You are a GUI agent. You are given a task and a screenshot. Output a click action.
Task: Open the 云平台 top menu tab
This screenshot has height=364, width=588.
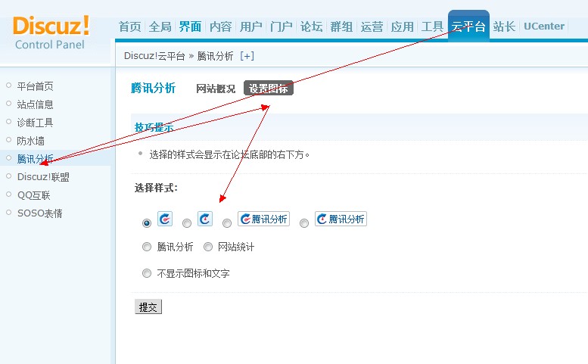click(x=468, y=26)
